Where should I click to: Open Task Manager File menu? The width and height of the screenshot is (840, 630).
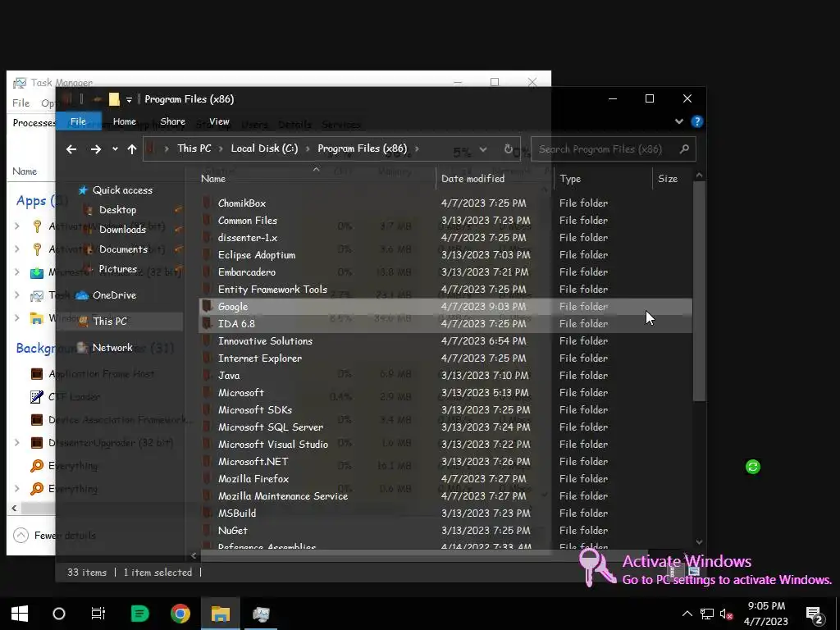point(21,103)
